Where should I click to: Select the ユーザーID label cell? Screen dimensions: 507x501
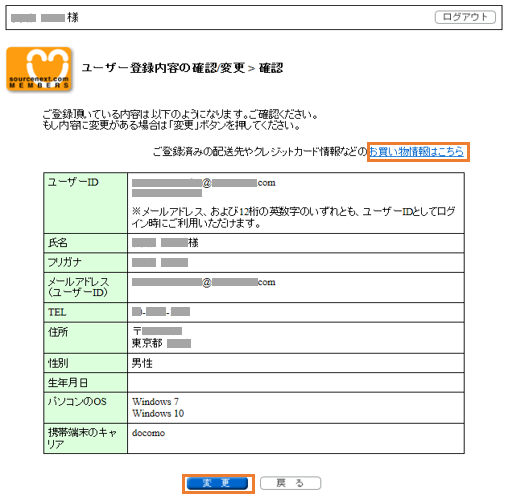click(85, 203)
